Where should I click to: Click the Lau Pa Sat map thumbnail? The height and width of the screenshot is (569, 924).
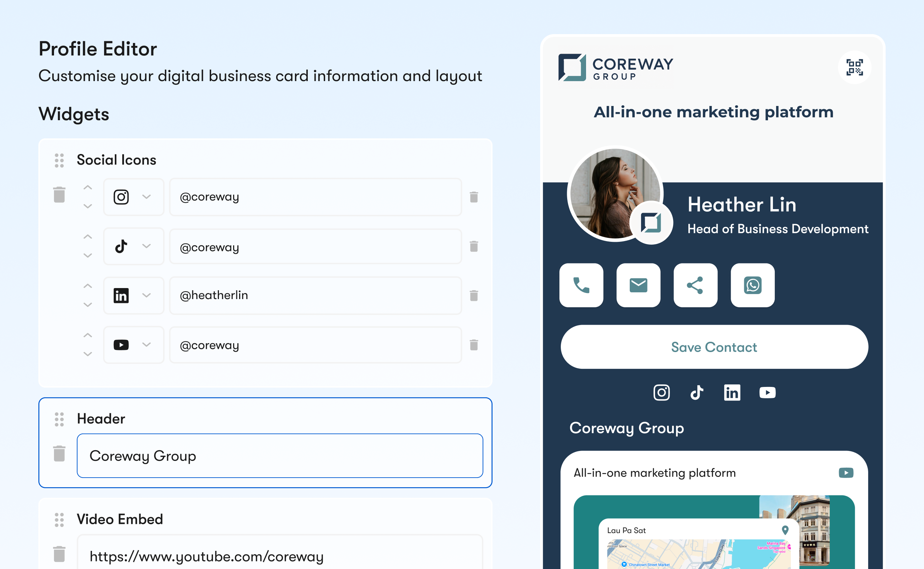699,554
